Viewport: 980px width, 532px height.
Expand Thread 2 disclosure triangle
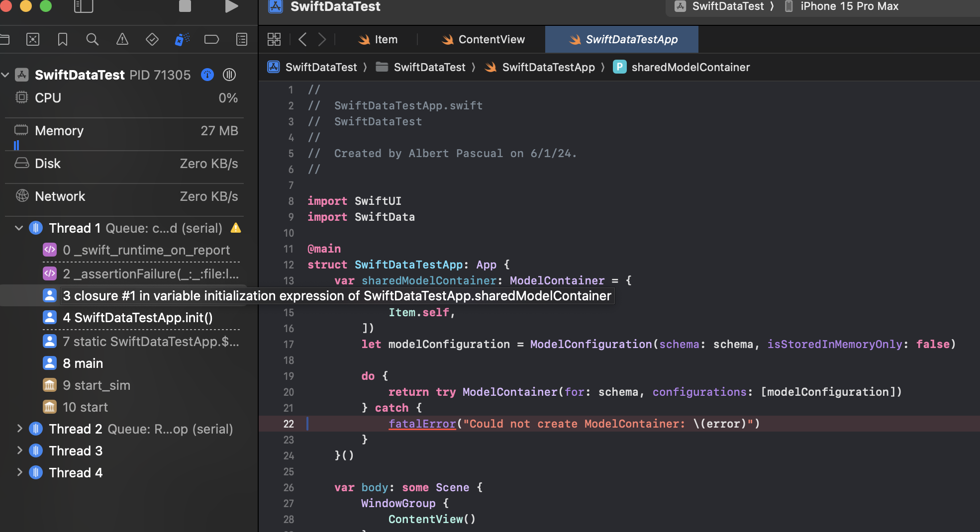(19, 429)
